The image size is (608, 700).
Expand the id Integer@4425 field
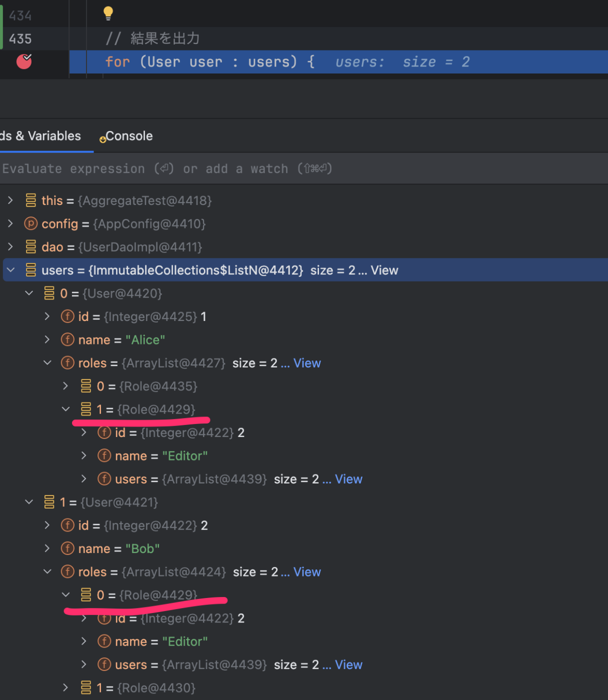coord(47,316)
